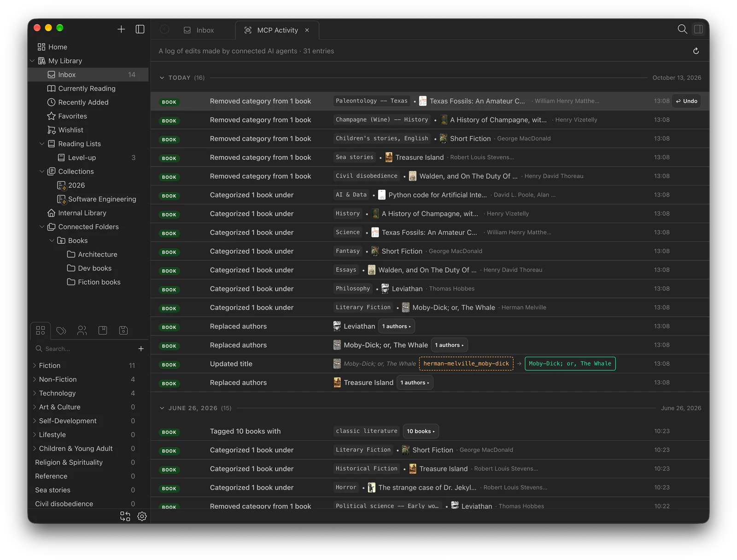The width and height of the screenshot is (737, 560).
Task: Select the MCP Activity tab
Action: pyautogui.click(x=277, y=30)
